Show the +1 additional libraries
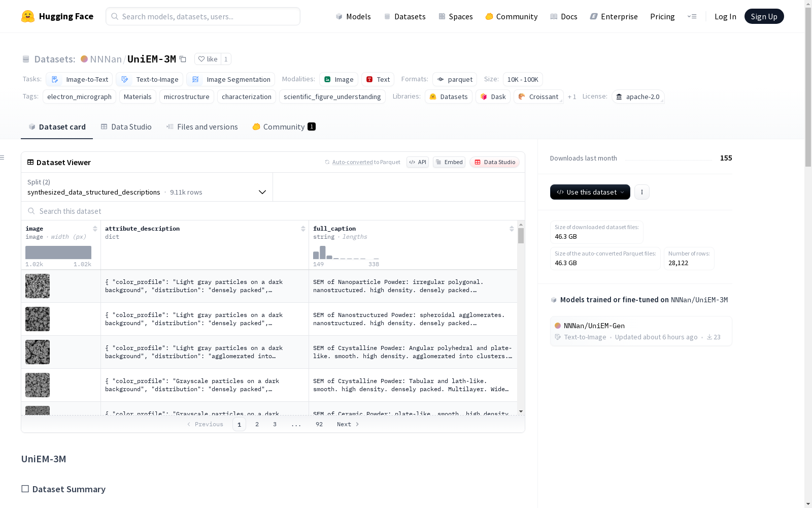Viewport: 812px width, 508px height. click(x=572, y=97)
